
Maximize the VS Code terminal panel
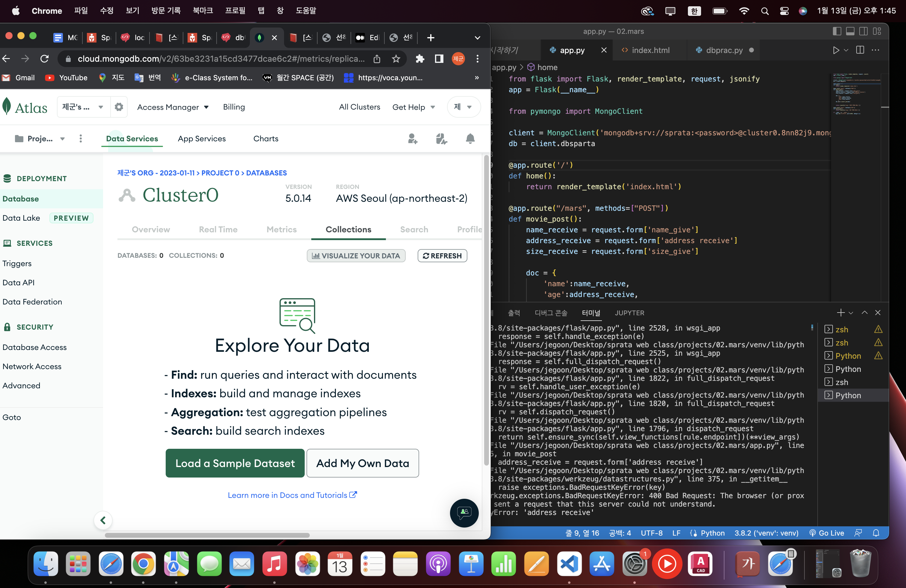[865, 313]
